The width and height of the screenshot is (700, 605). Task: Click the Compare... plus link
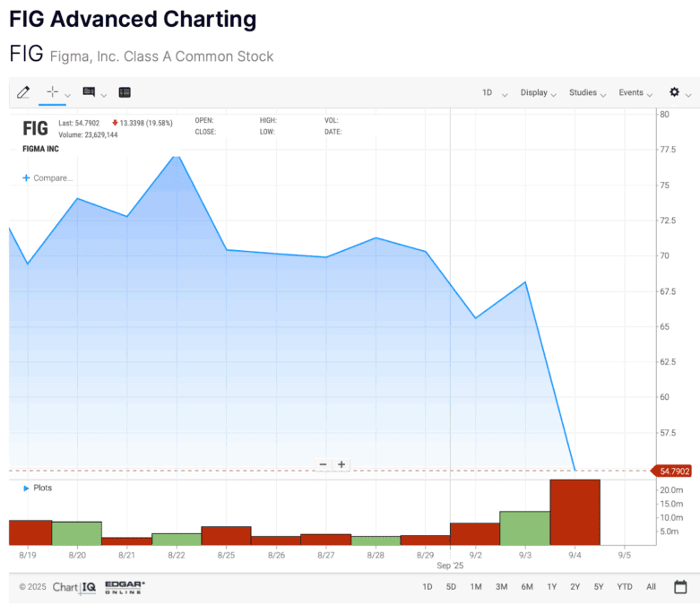point(48,177)
